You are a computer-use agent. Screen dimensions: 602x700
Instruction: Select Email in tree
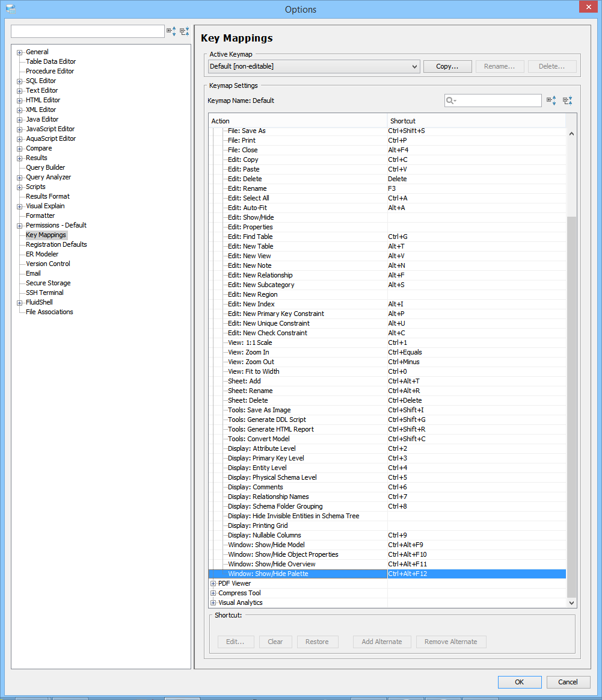tap(34, 274)
